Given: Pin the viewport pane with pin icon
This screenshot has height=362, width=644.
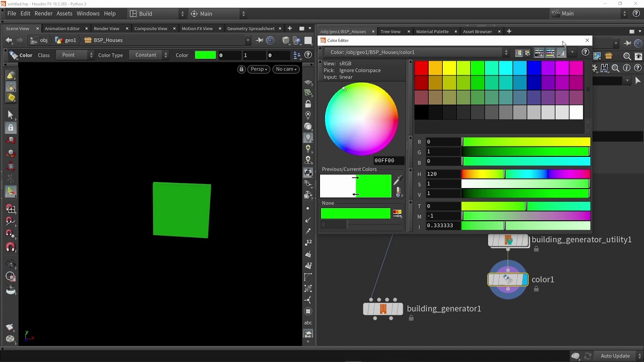Looking at the screenshot, I should coord(260,40).
